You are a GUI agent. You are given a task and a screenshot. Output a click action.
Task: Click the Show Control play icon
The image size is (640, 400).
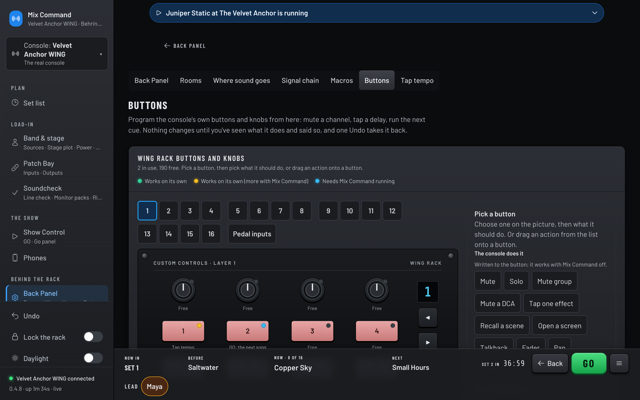15,236
